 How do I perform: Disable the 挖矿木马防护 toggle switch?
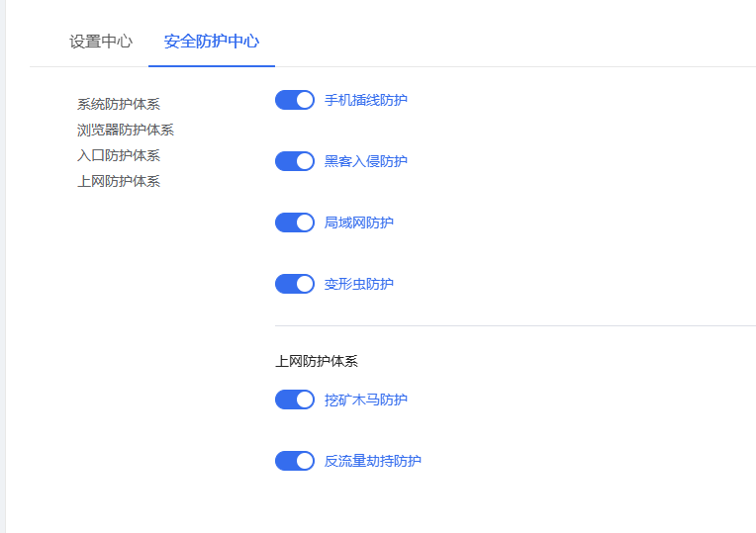click(x=295, y=400)
